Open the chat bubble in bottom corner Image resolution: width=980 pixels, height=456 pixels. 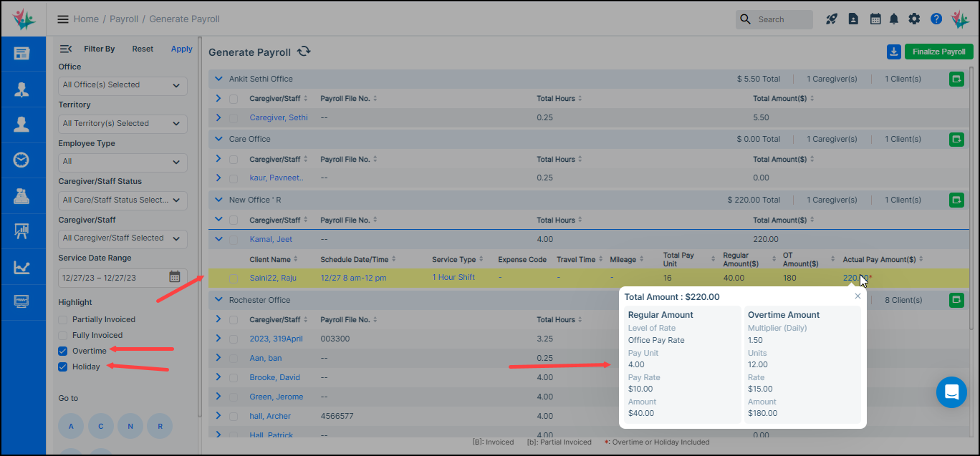pos(951,392)
